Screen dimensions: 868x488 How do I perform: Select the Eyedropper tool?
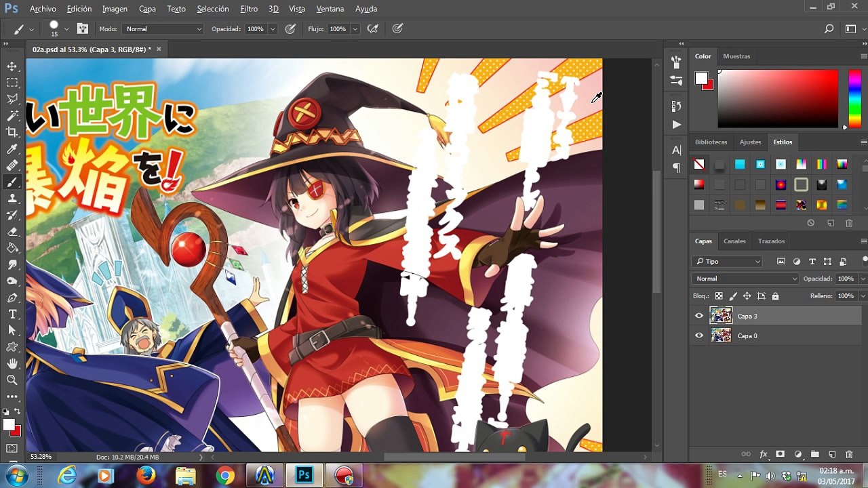click(x=12, y=149)
